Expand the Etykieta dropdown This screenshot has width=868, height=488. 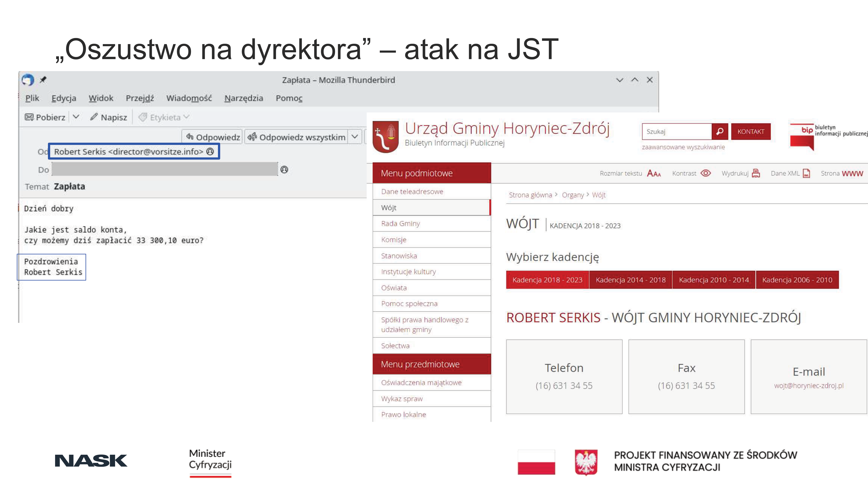(186, 117)
